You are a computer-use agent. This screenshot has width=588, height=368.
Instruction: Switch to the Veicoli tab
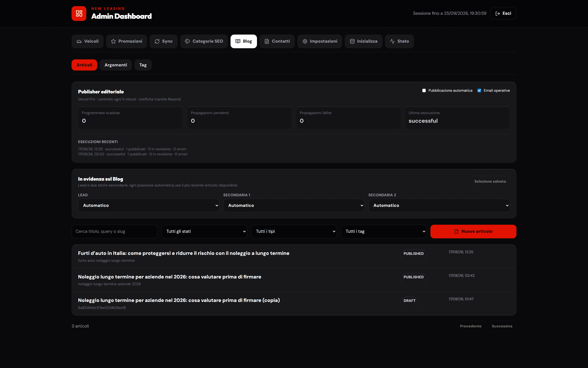tap(87, 41)
